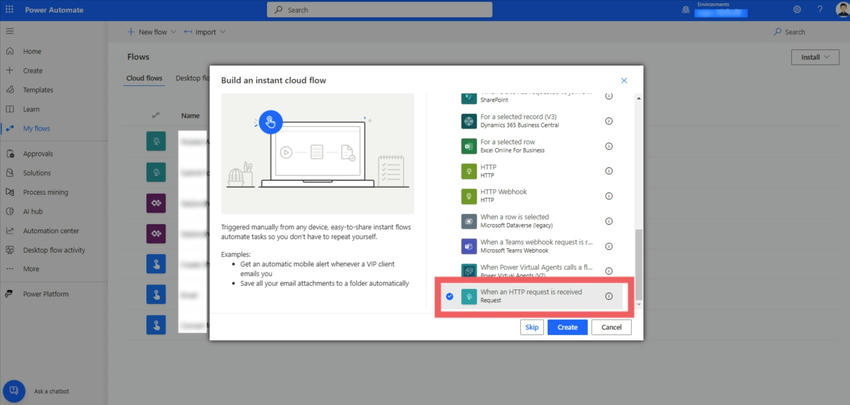
Task: Click the Desktop flow activity icon
Action: click(10, 250)
